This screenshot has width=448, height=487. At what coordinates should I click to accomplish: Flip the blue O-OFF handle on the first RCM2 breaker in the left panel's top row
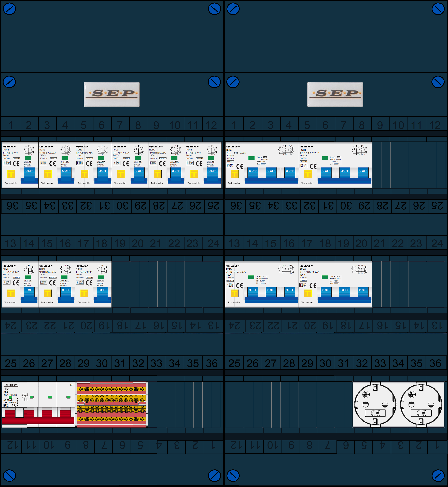tap(30, 175)
